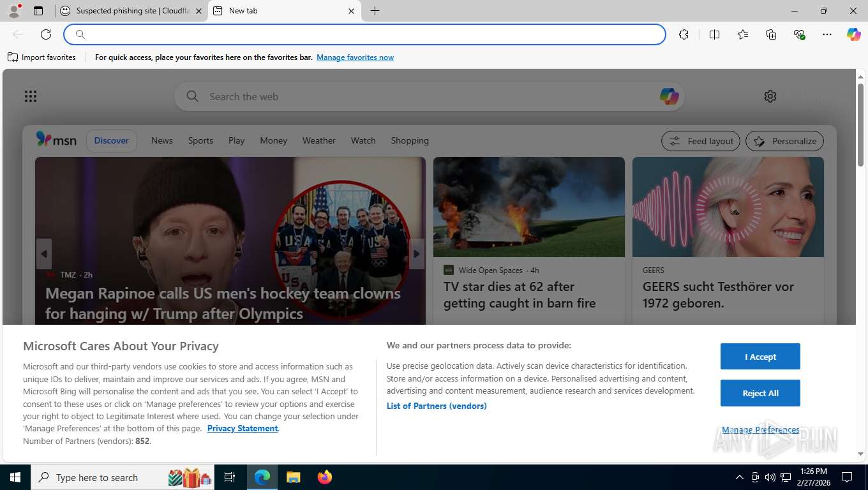Viewport: 868px width, 490px height.
Task: Open the Collections icon
Action: (x=771, y=34)
